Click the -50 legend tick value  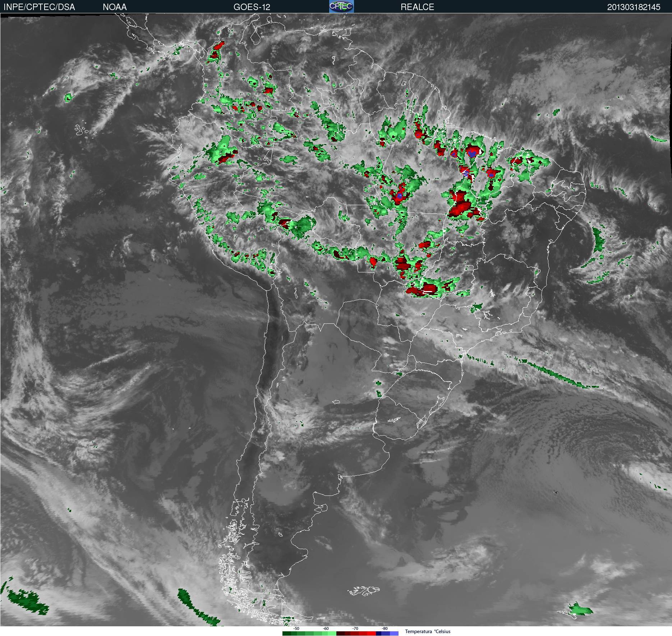coord(296,628)
